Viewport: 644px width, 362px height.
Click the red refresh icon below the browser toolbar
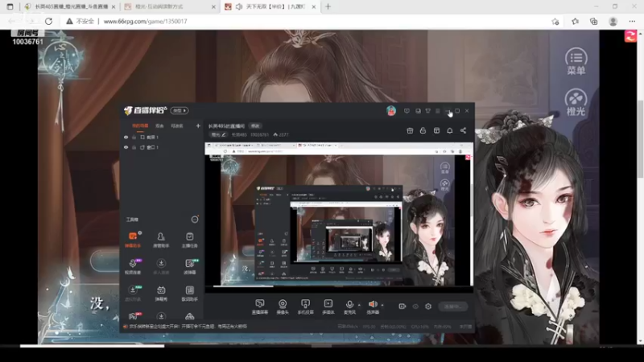click(x=630, y=36)
